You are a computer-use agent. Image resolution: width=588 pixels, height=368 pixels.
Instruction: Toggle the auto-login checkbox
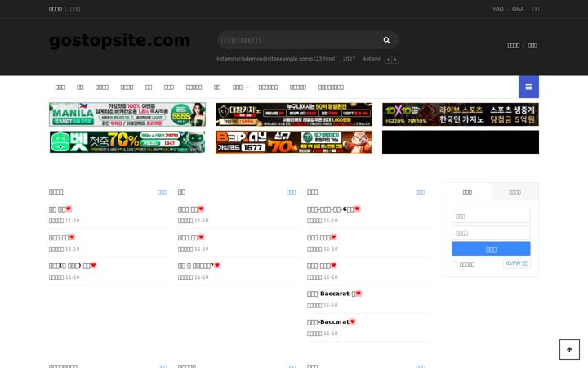(455, 264)
